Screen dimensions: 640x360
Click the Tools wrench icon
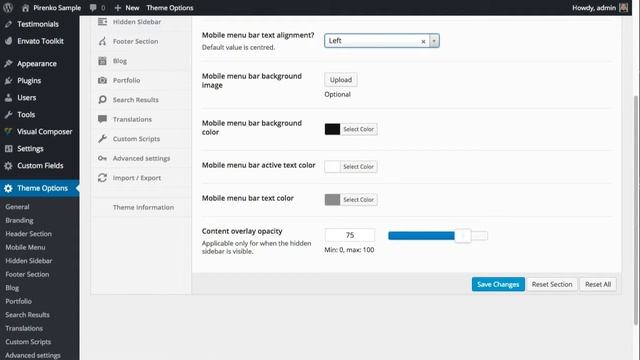pos(8,115)
